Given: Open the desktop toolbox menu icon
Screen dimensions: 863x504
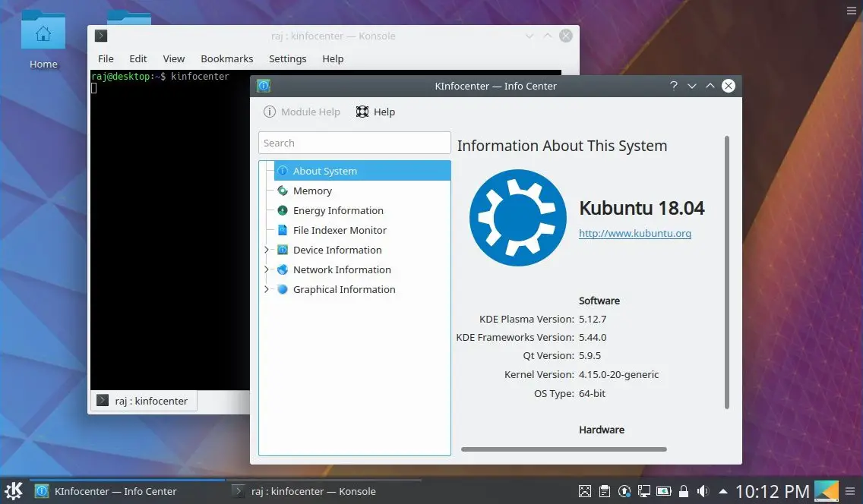Looking at the screenshot, I should (x=851, y=11).
